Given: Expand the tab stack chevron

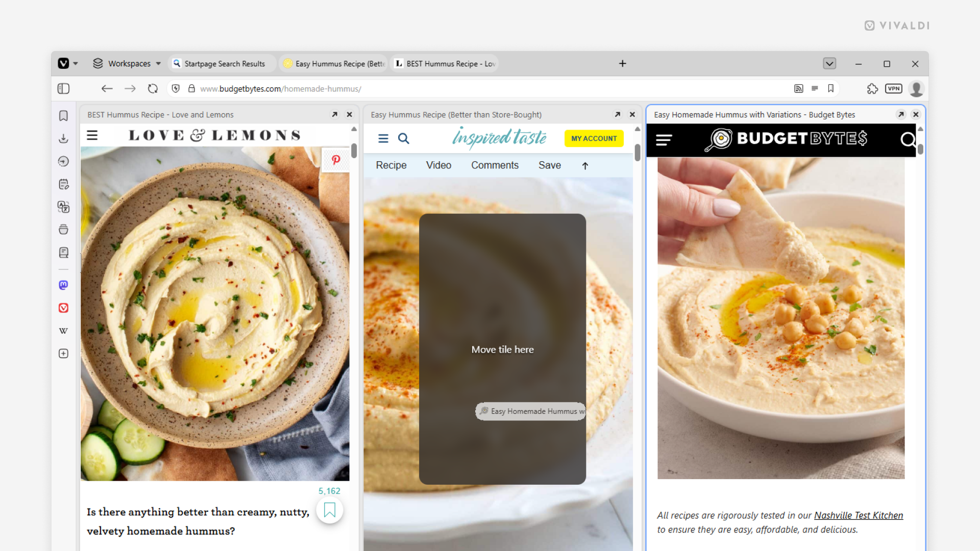Looking at the screenshot, I should 829,63.
